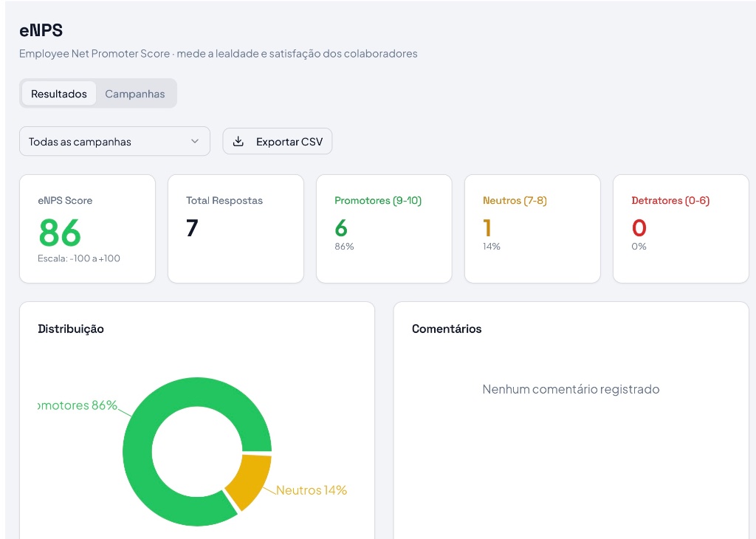Click the chevron in campaigns dropdown
756x539 pixels.
coord(195,141)
